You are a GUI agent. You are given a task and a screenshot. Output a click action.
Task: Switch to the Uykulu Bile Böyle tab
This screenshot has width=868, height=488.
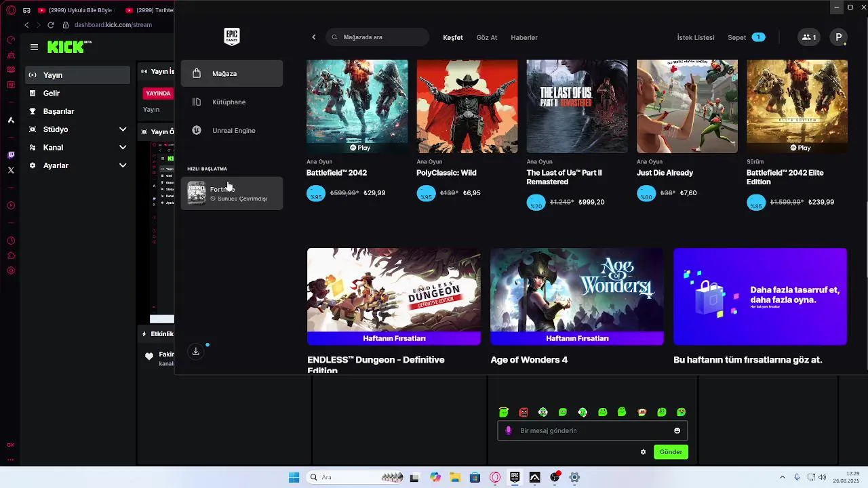[x=76, y=10]
